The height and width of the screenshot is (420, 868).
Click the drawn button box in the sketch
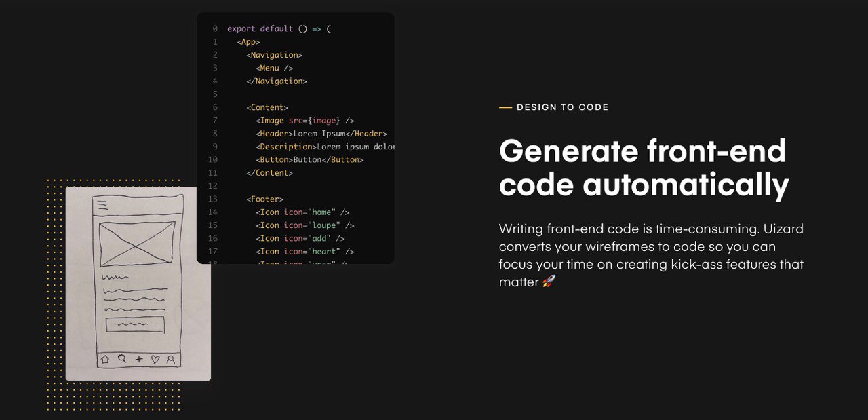135,324
